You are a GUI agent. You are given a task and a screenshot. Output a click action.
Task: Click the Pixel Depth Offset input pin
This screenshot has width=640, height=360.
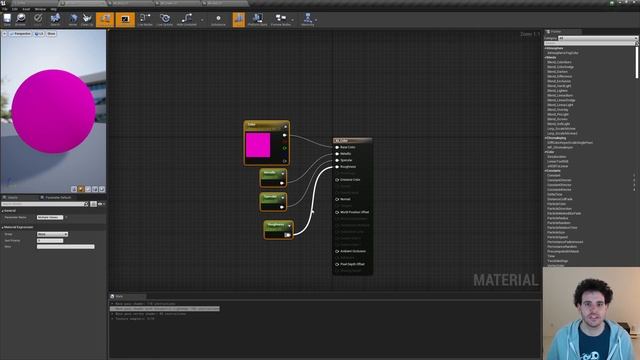tap(337, 264)
